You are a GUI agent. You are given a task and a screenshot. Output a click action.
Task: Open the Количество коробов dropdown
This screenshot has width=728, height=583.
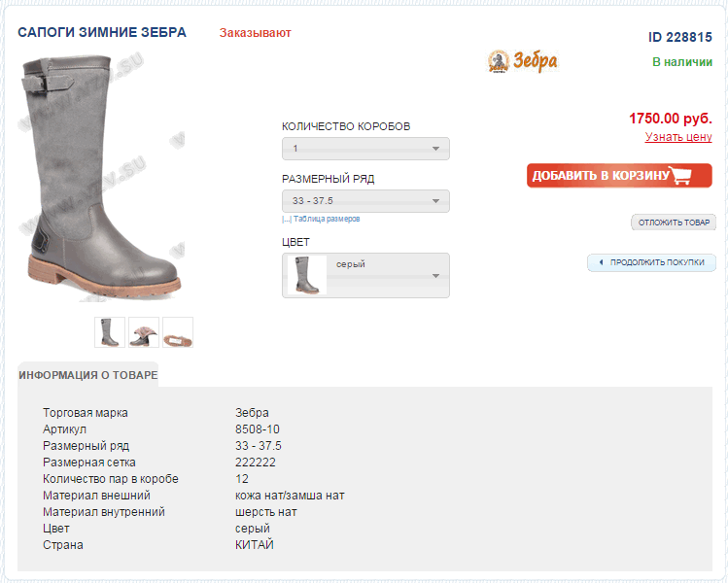pyautogui.click(x=365, y=149)
